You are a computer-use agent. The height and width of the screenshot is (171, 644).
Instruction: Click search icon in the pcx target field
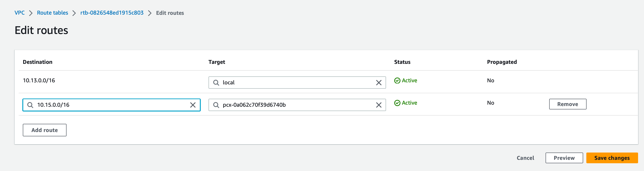click(x=216, y=105)
